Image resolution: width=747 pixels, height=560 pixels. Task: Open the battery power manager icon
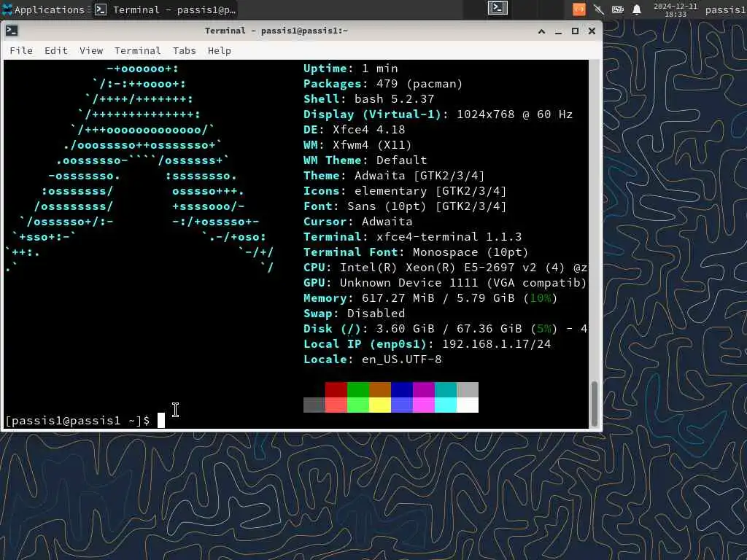click(x=617, y=9)
